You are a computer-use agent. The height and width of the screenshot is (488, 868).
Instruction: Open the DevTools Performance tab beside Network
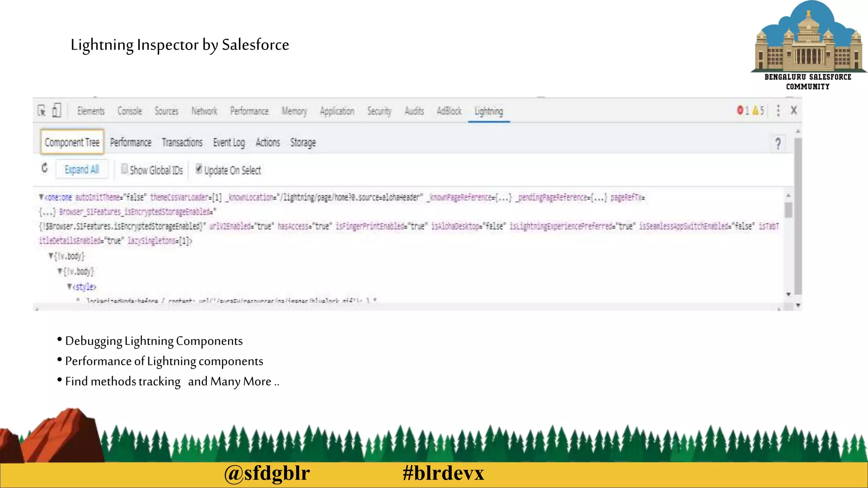(249, 111)
